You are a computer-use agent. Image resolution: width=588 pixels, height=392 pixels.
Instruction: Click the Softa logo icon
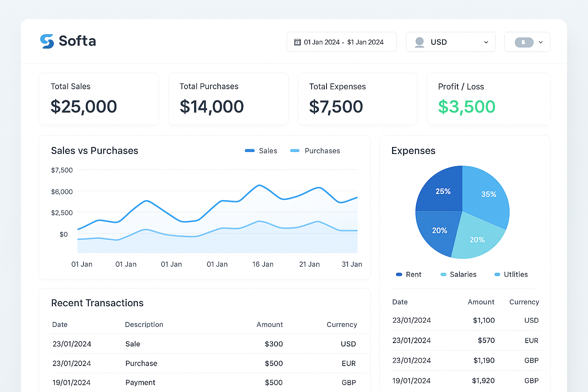pyautogui.click(x=47, y=41)
